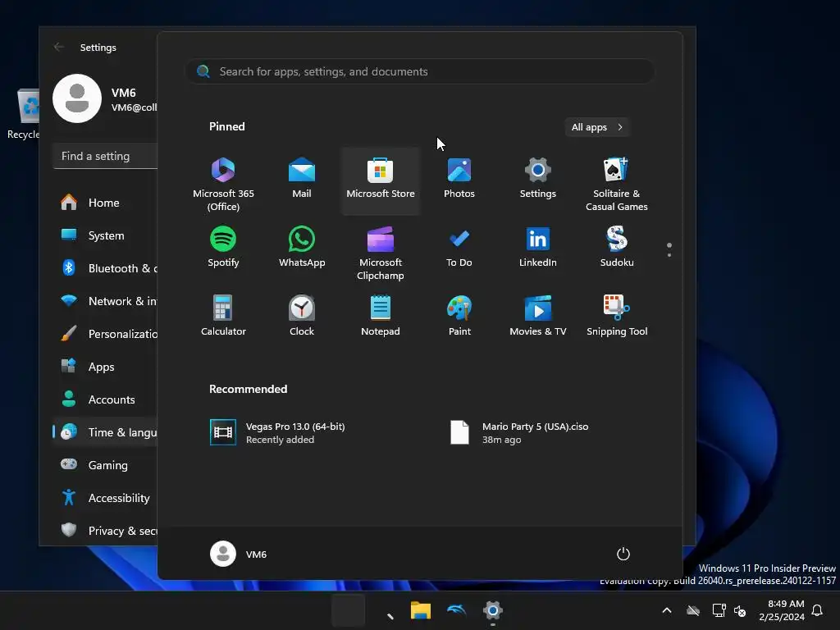Image resolution: width=840 pixels, height=630 pixels.
Task: Select Accounts in Settings sidebar
Action: [111, 399]
